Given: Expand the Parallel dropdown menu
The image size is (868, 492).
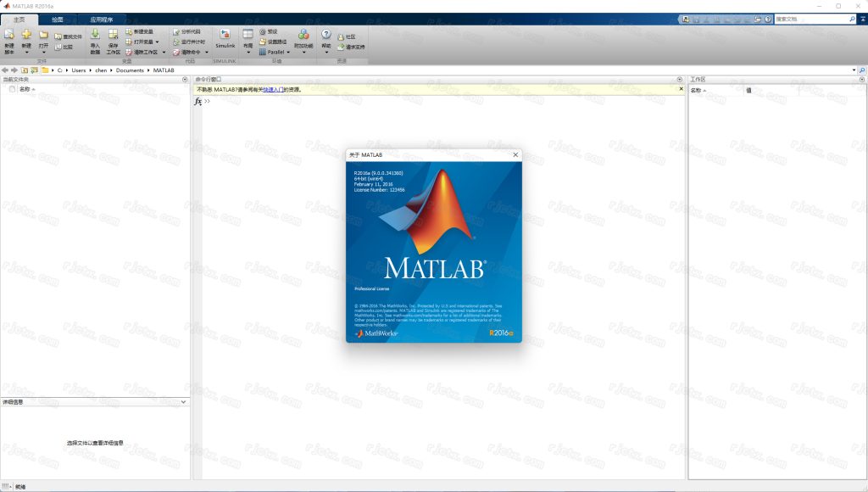Looking at the screenshot, I should [288, 52].
